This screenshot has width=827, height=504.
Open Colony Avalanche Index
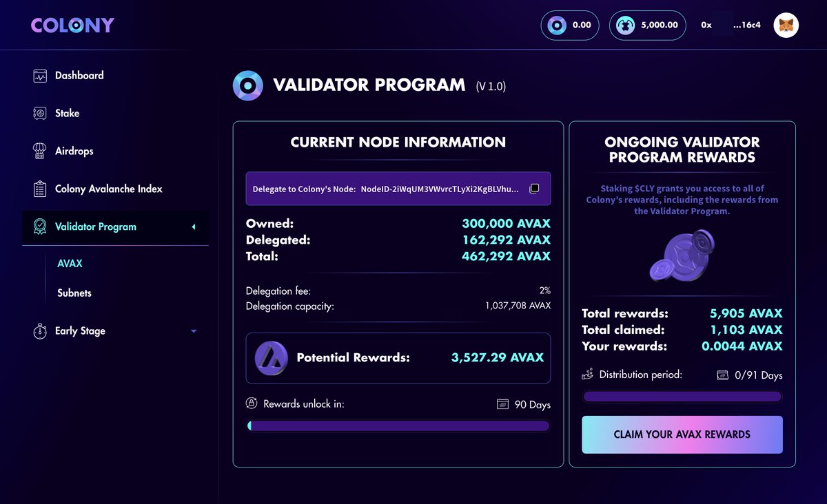[x=109, y=189]
